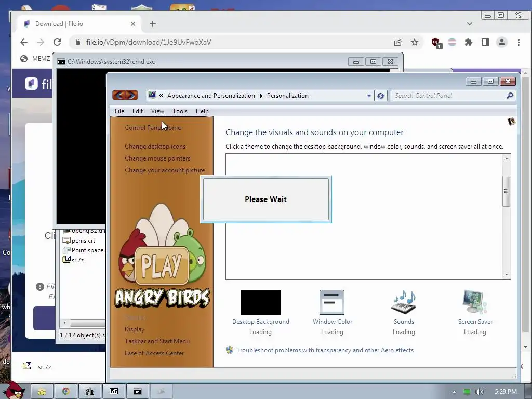The height and width of the screenshot is (399, 532).
Task: Open the Desktop Background settings
Action: (261, 312)
